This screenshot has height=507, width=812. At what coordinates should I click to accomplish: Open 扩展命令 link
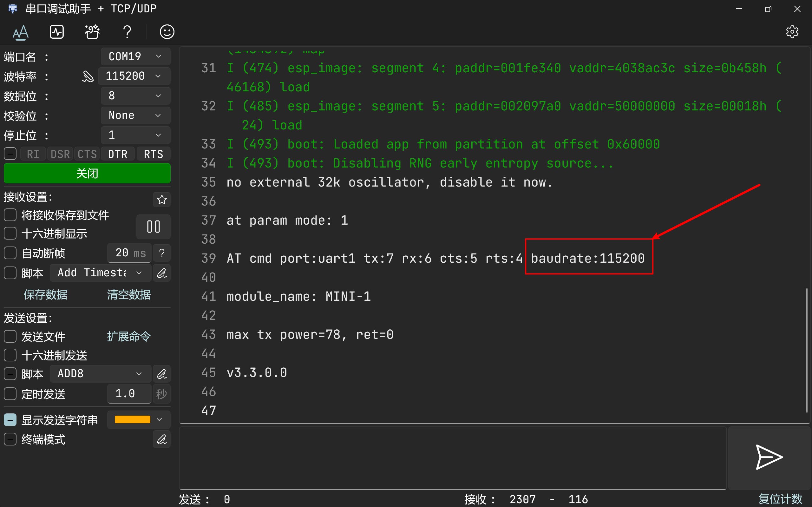tap(129, 336)
